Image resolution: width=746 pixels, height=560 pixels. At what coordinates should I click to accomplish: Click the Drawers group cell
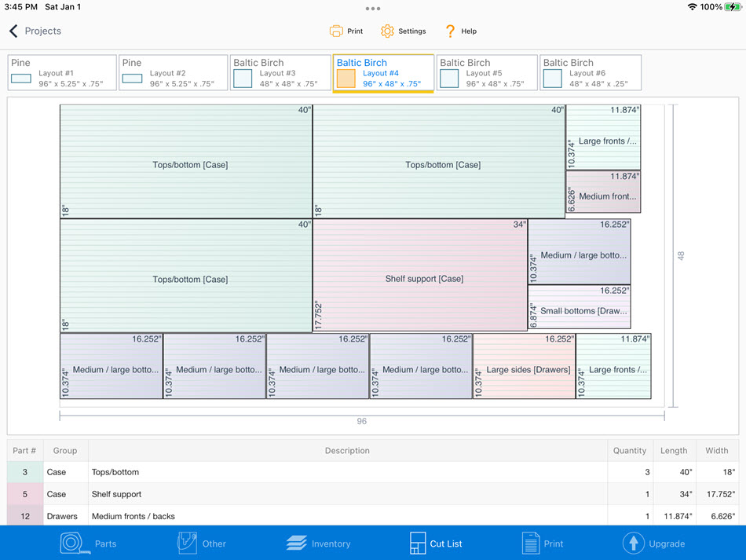pos(65,516)
